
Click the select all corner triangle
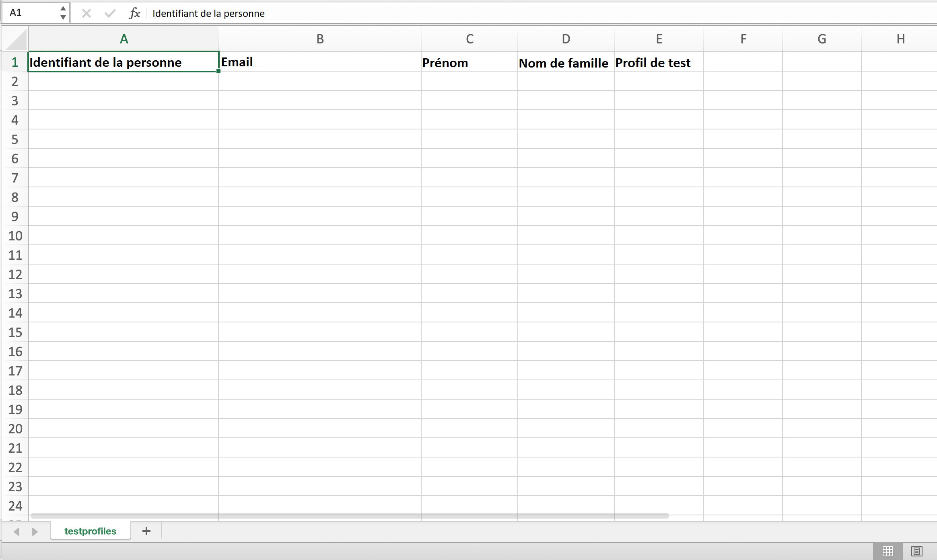(x=16, y=39)
